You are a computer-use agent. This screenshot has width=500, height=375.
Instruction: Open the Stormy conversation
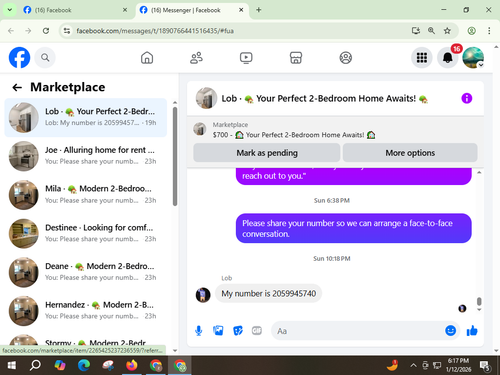click(x=86, y=338)
